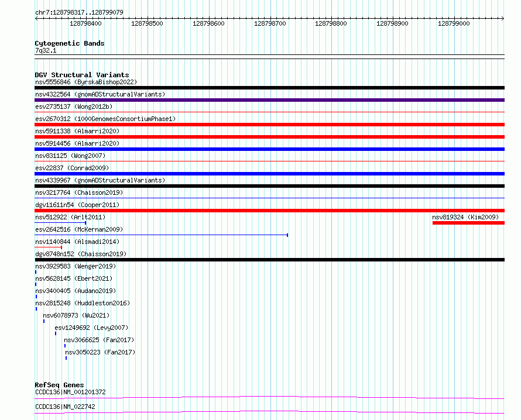Click nsv5914456 (Almarri2020) label
Viewport: 521px width, 420px height.
[x=77, y=143]
